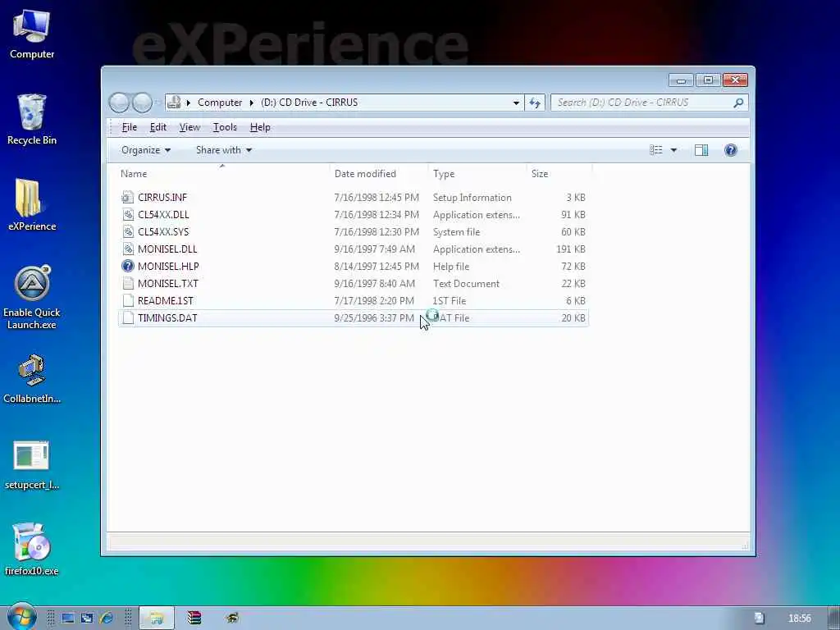The width and height of the screenshot is (840, 630).
Task: Click the address bar refresh button
Action: [535, 103]
